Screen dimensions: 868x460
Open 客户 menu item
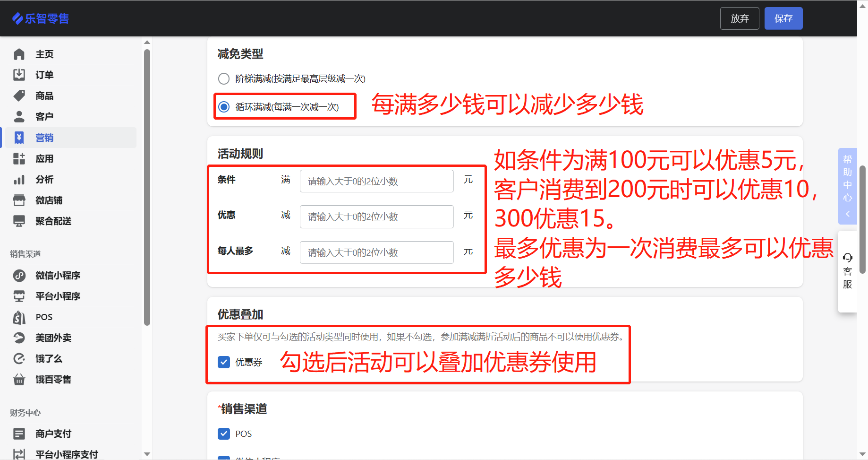click(44, 116)
